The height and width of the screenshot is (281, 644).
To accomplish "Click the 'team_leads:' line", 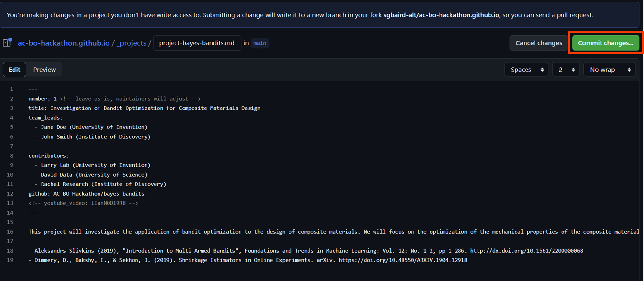I will click(45, 118).
